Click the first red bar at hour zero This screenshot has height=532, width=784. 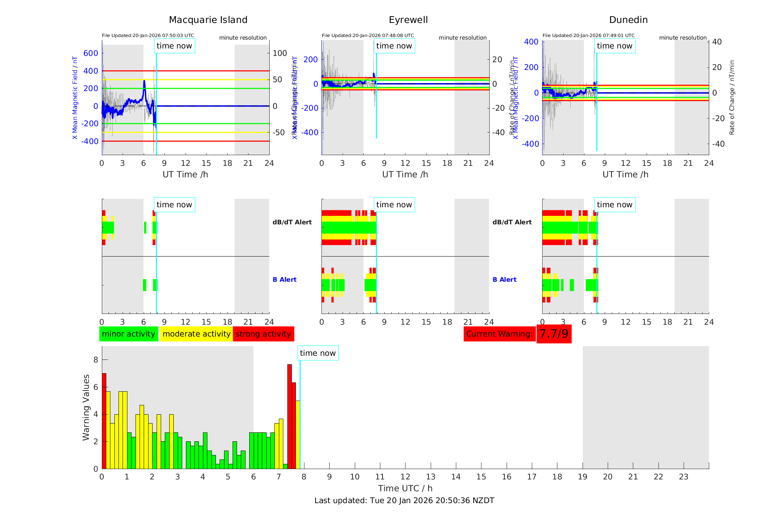pos(104,420)
